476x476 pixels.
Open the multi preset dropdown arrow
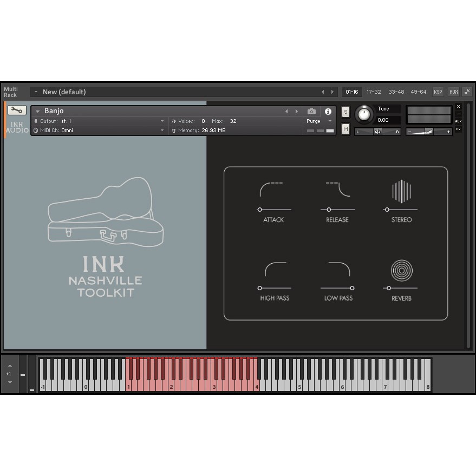click(36, 92)
